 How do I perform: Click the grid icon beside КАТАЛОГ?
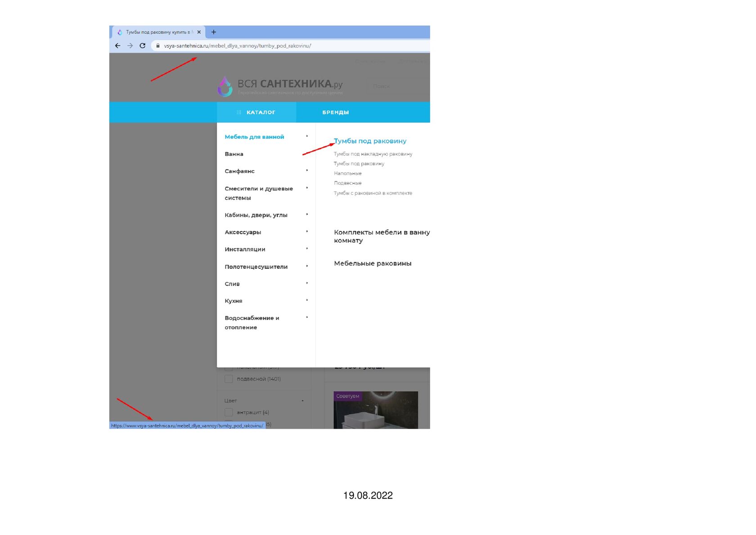(x=239, y=112)
